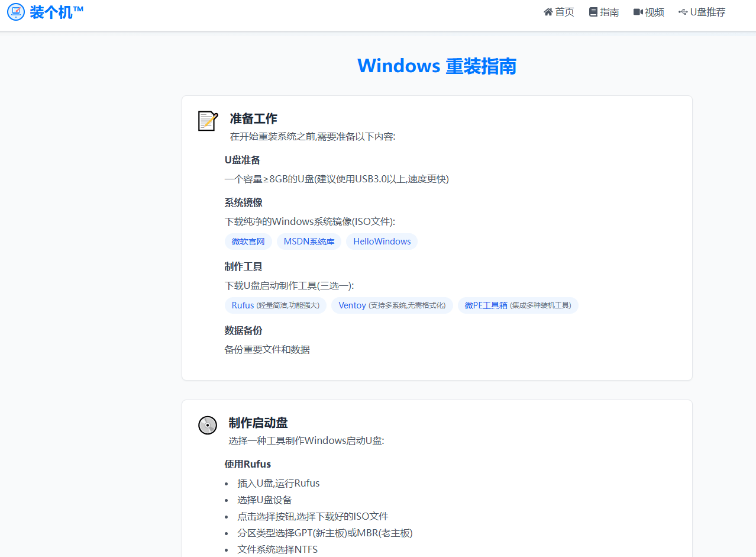Image resolution: width=756 pixels, height=557 pixels.
Task: Click the home icon beside 首页
Action: point(547,11)
